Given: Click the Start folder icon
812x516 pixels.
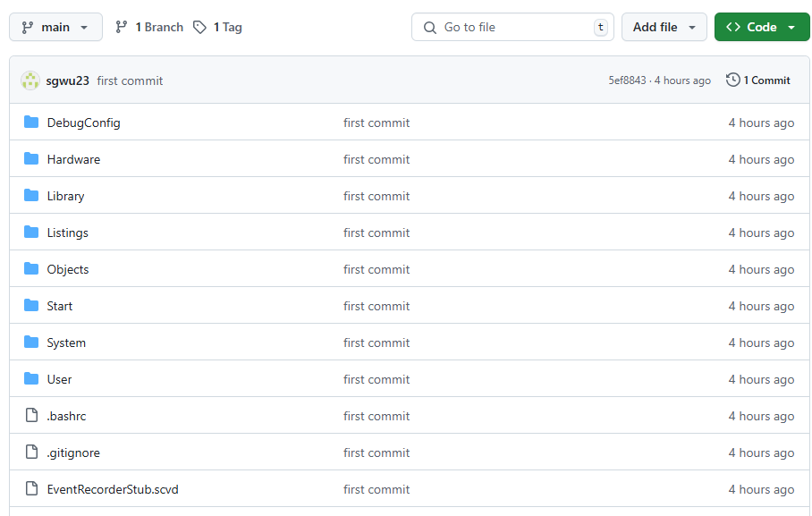Looking at the screenshot, I should (31, 305).
